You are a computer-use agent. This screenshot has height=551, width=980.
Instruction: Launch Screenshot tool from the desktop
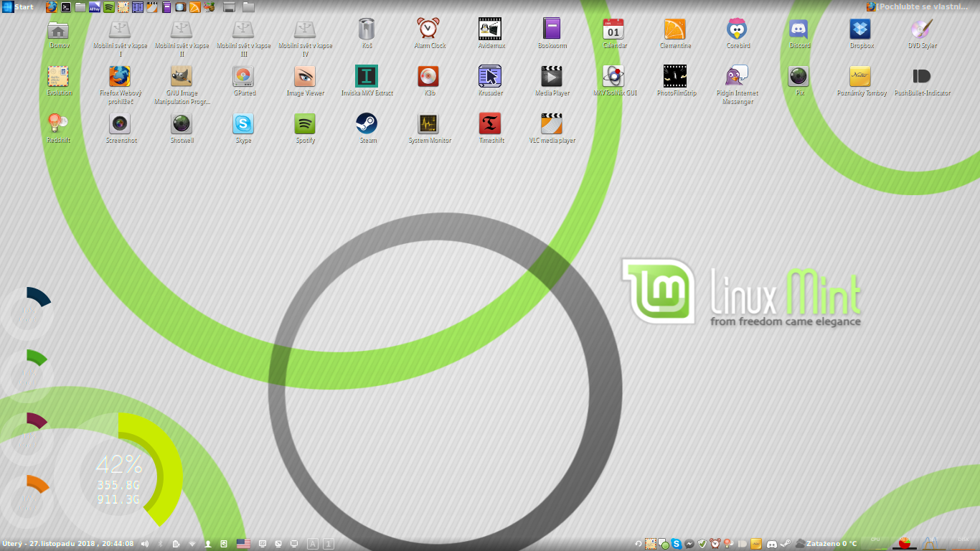(x=120, y=128)
